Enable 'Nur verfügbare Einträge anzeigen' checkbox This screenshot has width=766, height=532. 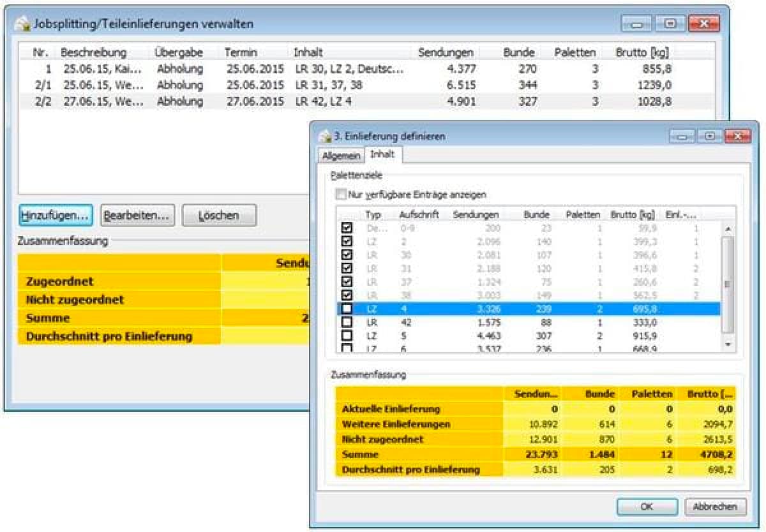(x=341, y=194)
